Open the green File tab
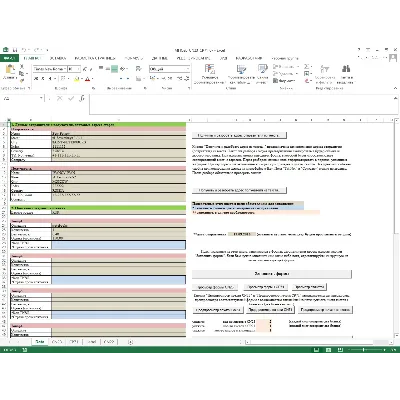 pyautogui.click(x=9, y=58)
